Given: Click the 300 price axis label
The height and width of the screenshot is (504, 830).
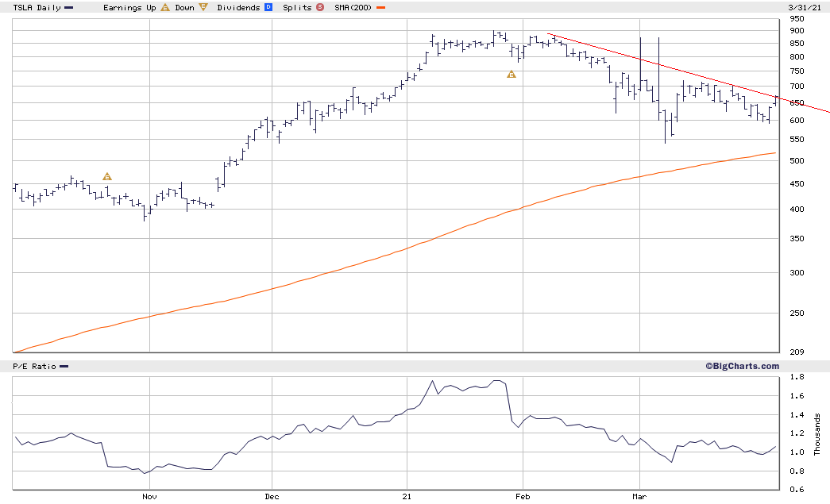Looking at the screenshot, I should 797,272.
